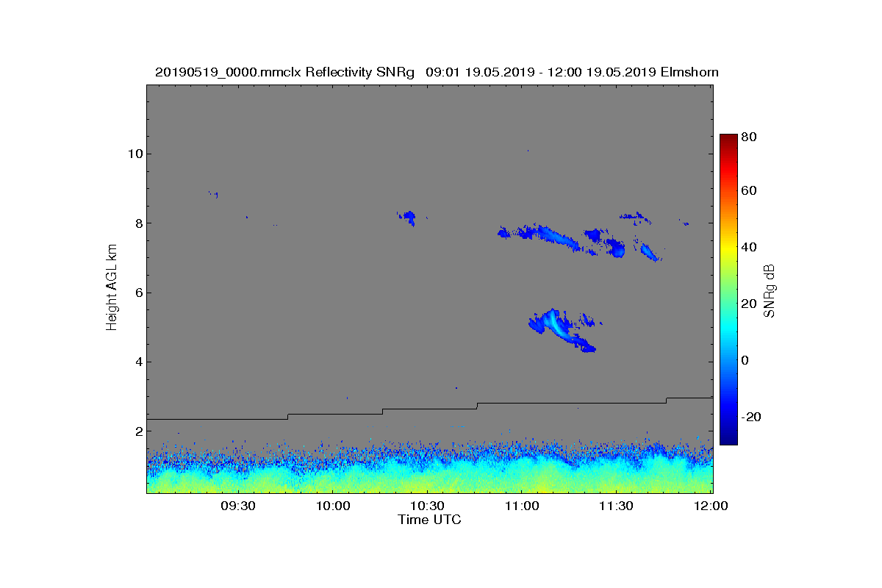
Task: Click the colorbar value 20
Action: click(750, 303)
